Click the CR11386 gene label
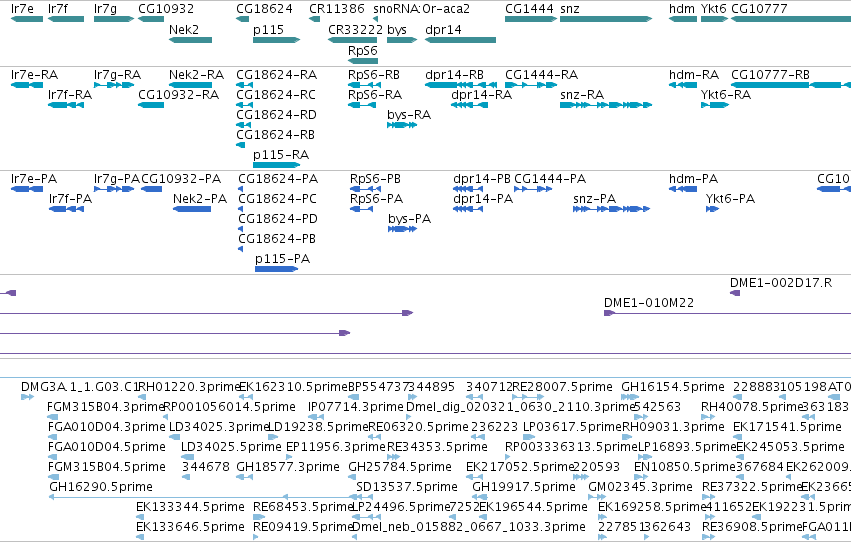Screen dimensions: 851x542 coord(336,9)
